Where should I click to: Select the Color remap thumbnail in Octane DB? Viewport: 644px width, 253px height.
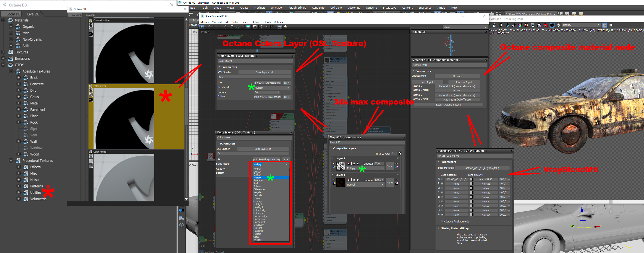tap(124, 177)
